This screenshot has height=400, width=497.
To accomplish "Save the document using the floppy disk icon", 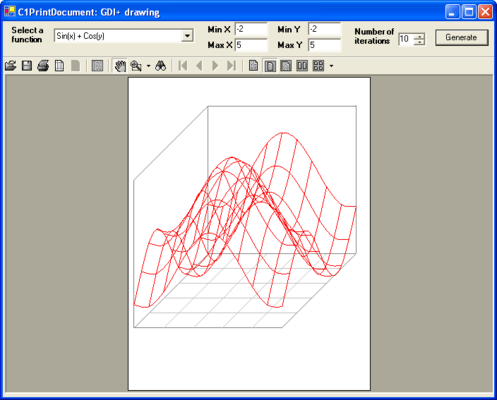I will [27, 66].
